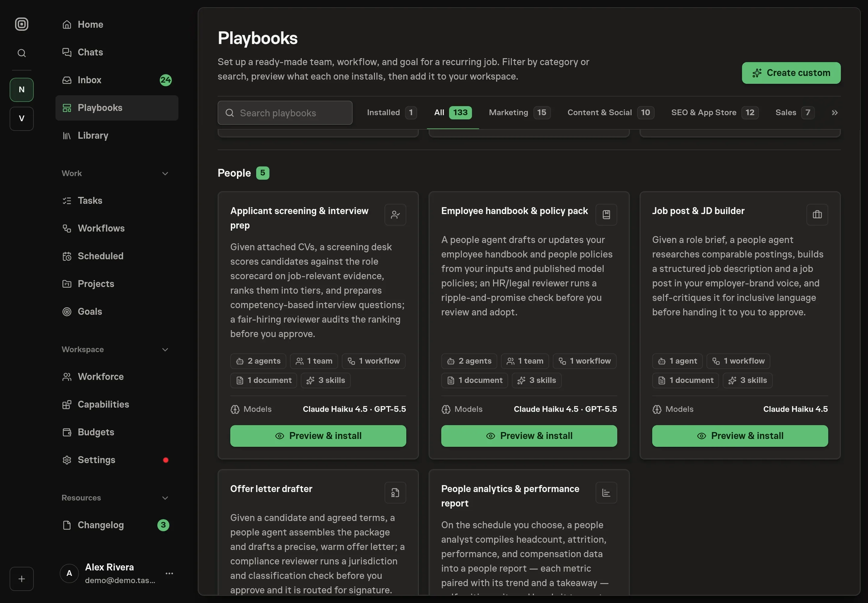The height and width of the screenshot is (603, 868).
Task: Open search from the left rail magnifier icon
Action: click(x=21, y=53)
